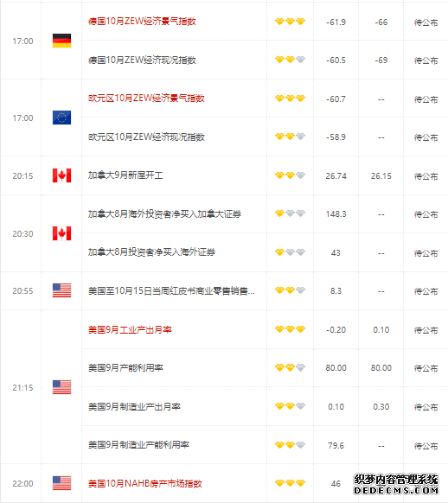448x503 pixels.
Task: Click the European Union flag icon
Action: click(x=61, y=118)
